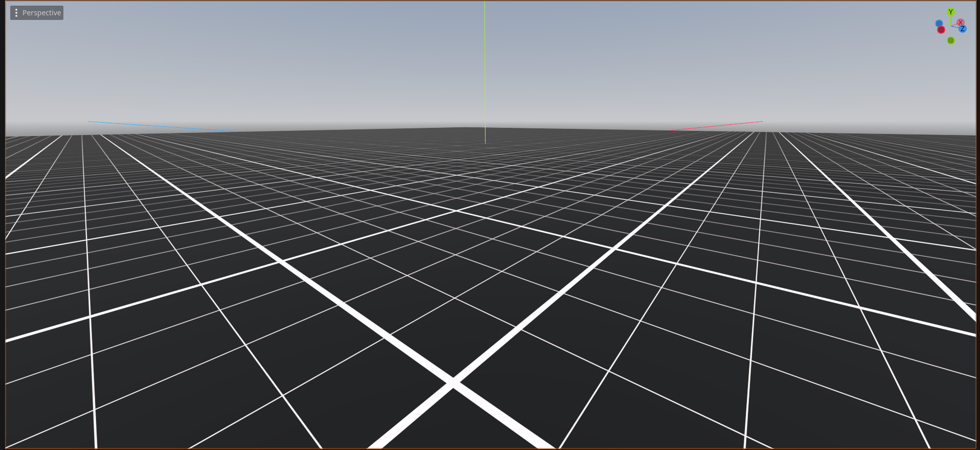This screenshot has width=980, height=450.
Task: Open the Perspective view menu
Action: [37, 13]
